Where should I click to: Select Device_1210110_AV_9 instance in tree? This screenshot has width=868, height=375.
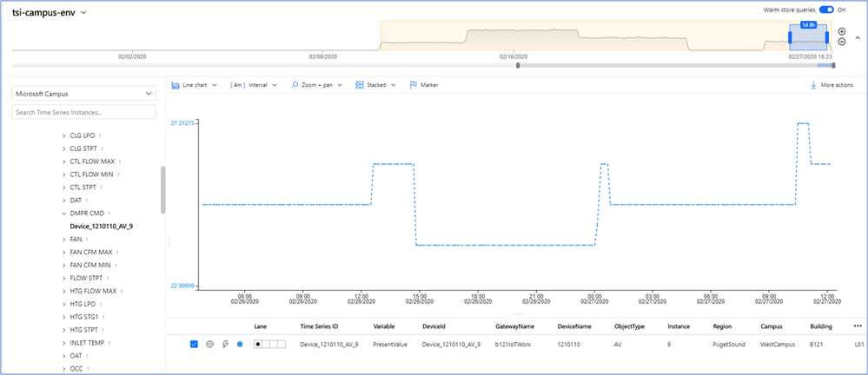(102, 227)
